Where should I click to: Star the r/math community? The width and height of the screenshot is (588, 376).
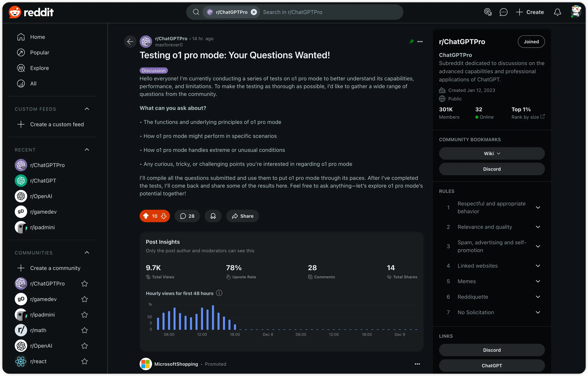(85, 330)
